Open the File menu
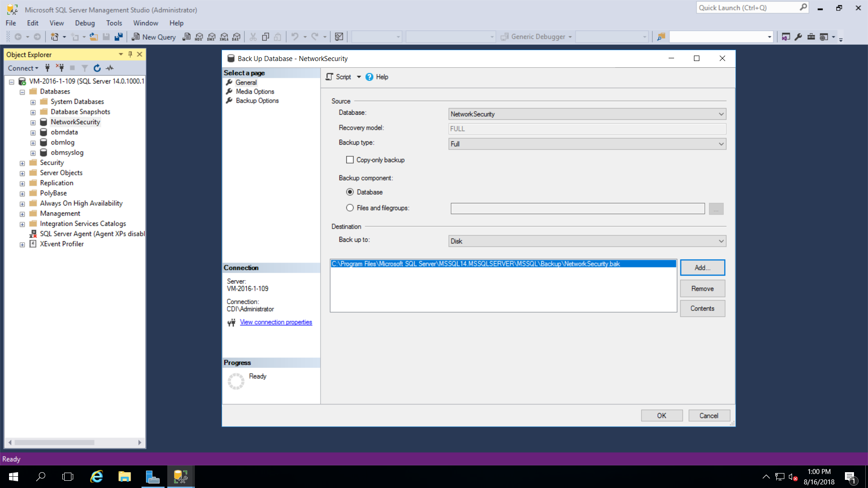Screen dimensions: 868x488 click(11, 23)
